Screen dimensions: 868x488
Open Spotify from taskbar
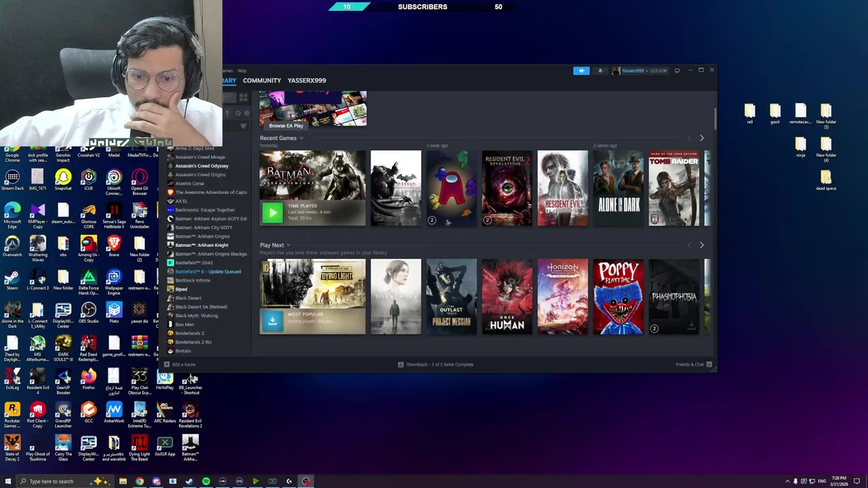205,481
